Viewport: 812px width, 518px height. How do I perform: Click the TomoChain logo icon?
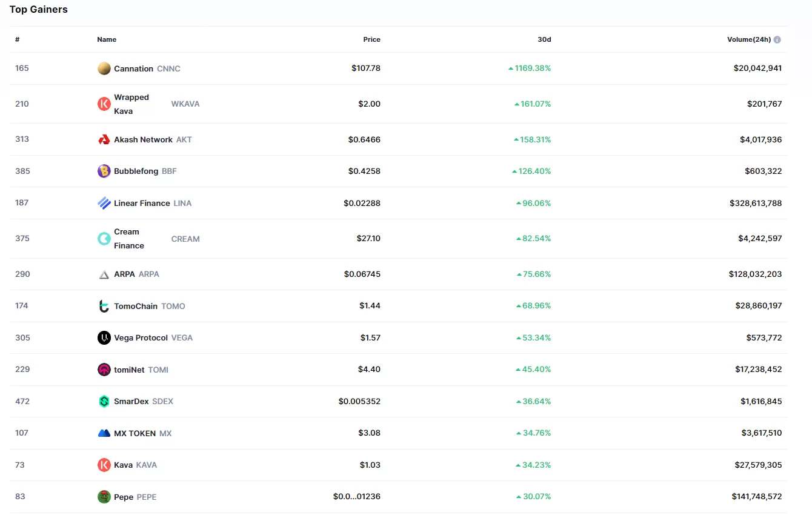(x=104, y=306)
